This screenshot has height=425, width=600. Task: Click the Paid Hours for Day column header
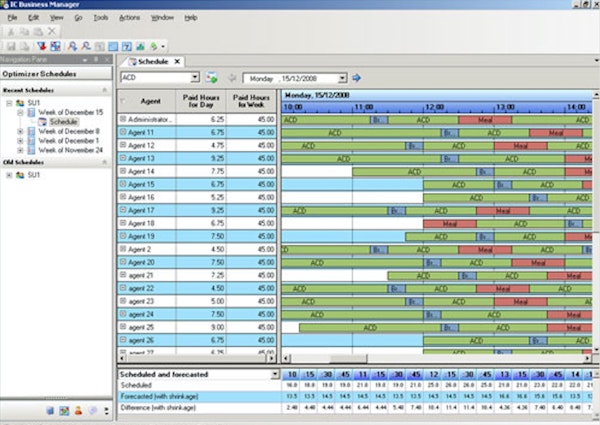click(203, 102)
